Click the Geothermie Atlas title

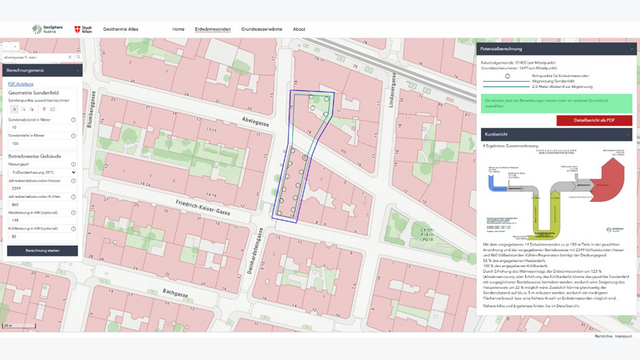[x=120, y=29]
